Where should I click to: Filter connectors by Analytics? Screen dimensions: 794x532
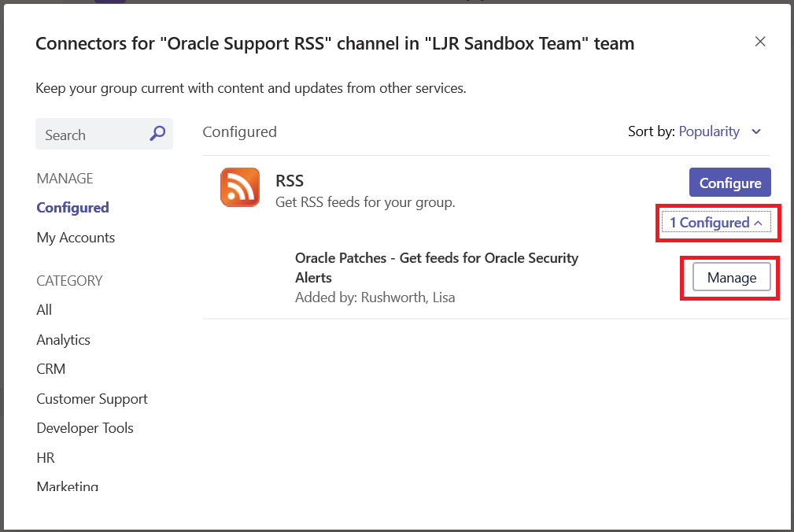(x=63, y=340)
